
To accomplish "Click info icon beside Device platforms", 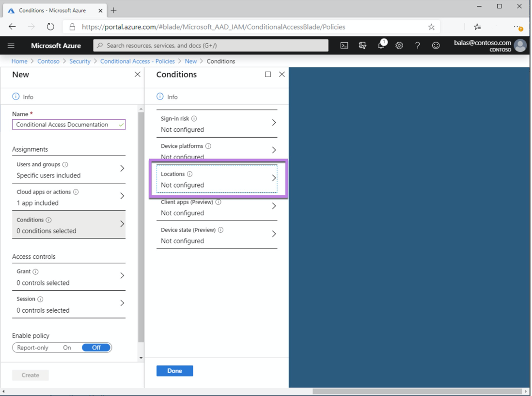I will 208,146.
